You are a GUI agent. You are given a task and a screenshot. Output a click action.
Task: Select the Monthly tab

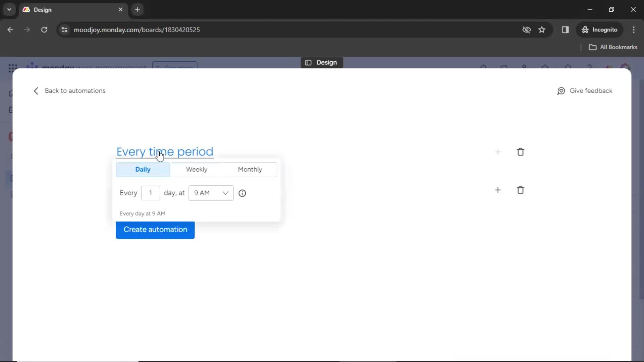click(250, 169)
